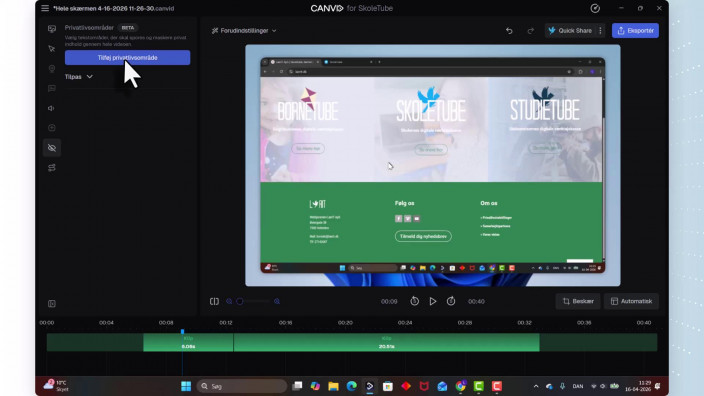Click the redo arrow icon

(531, 31)
